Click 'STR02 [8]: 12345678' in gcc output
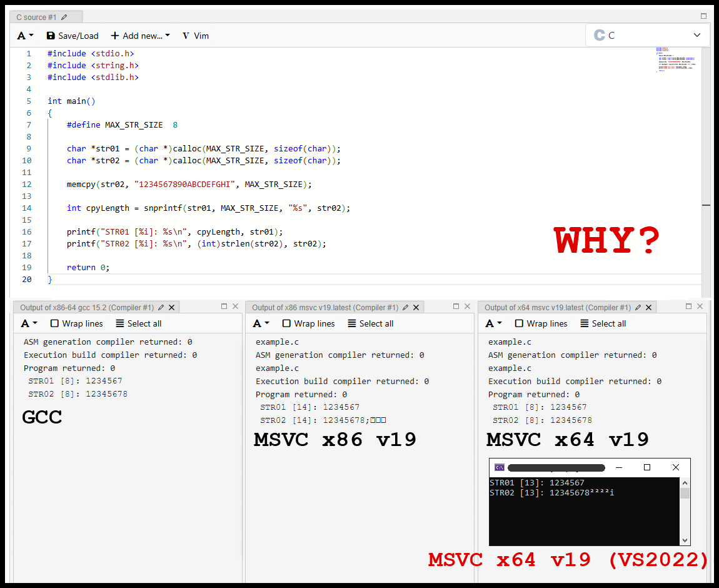This screenshot has height=588, width=719. tap(78, 394)
